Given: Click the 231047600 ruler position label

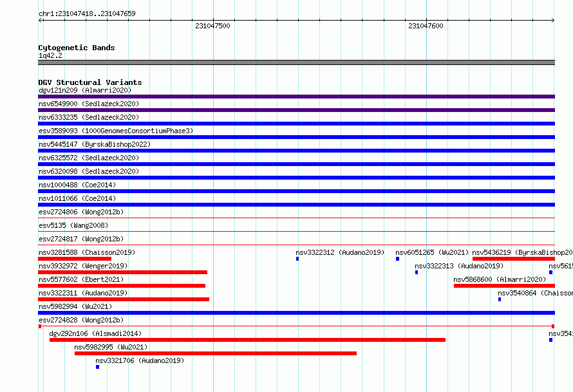Looking at the screenshot, I should 426,26.
